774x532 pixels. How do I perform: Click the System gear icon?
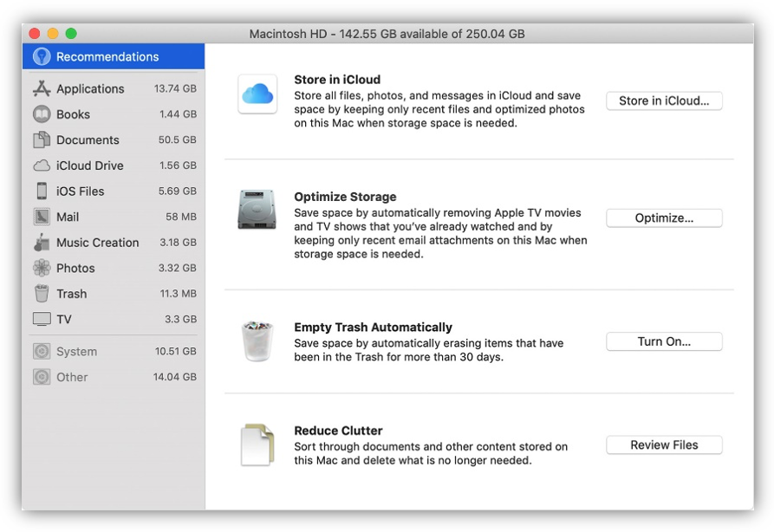tap(42, 352)
